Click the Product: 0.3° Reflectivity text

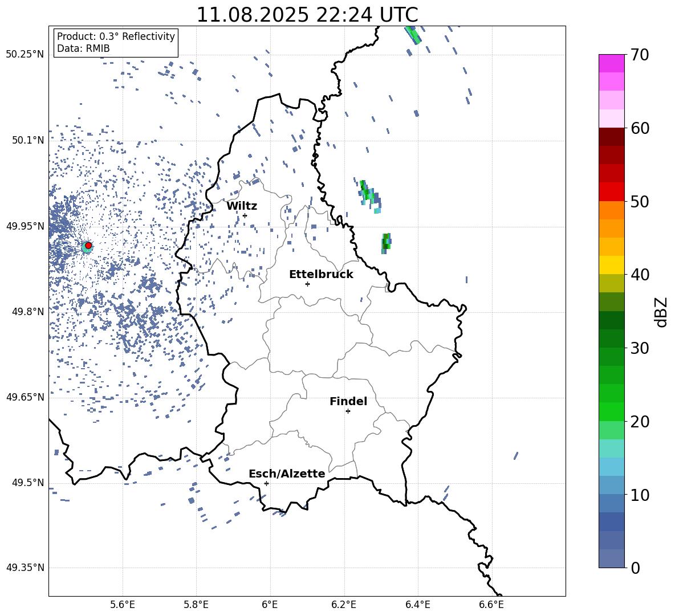[x=116, y=36]
